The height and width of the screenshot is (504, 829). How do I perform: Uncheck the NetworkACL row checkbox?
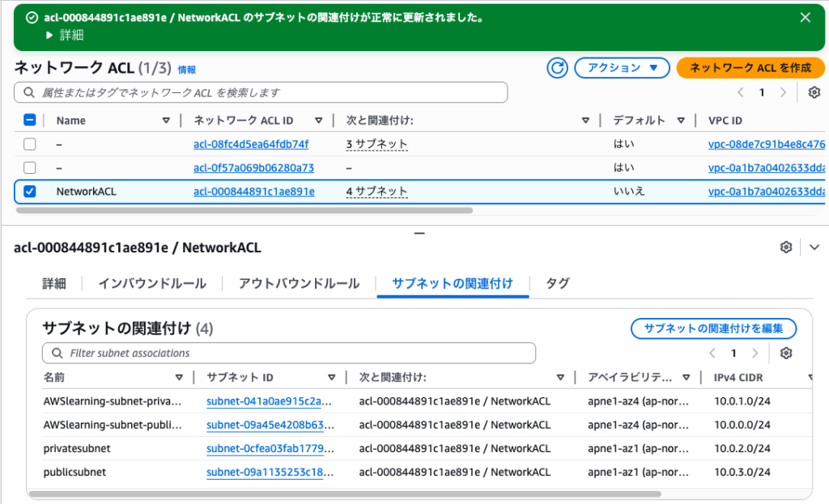30,192
